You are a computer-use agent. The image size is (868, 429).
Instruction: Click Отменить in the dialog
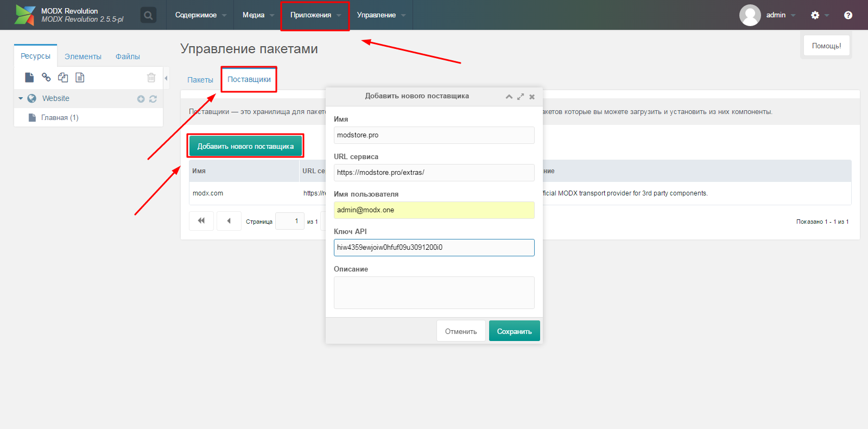click(461, 331)
